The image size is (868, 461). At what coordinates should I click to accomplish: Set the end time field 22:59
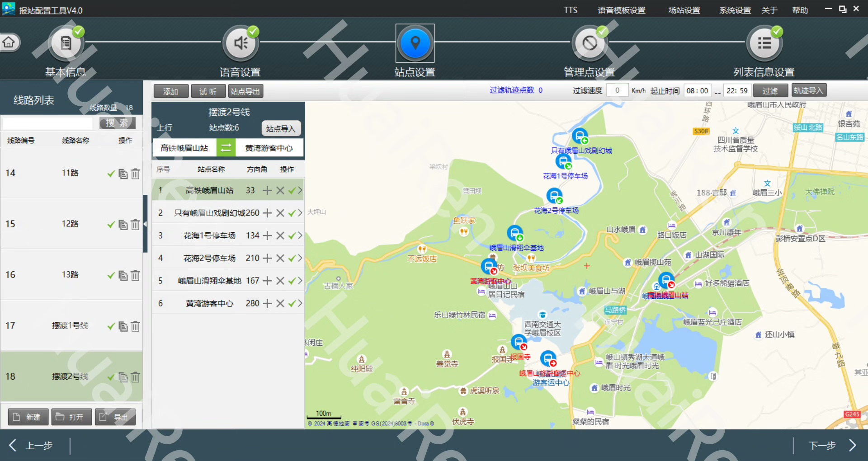(737, 91)
